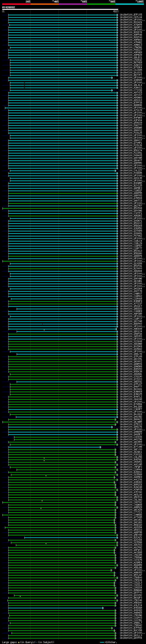
Task: Click arrowhead ending the UniRef100_B7TJH5 alignment
Action: (101, 447)
